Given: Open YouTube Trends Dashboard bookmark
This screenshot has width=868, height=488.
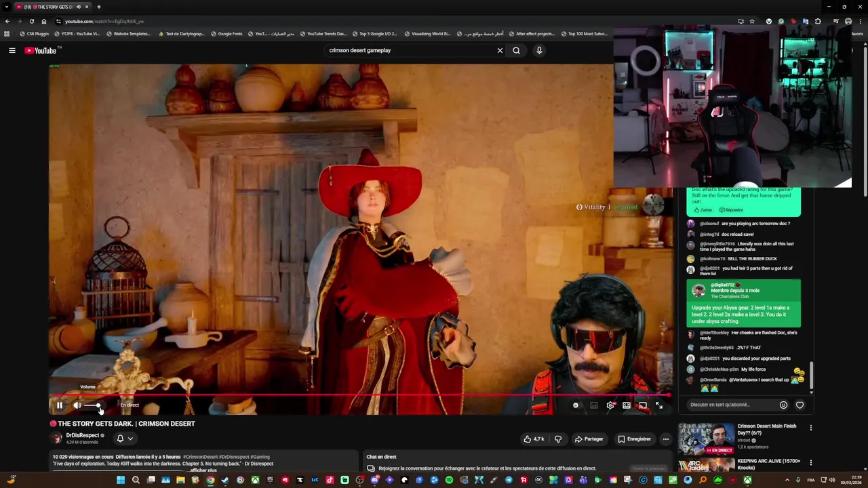Looking at the screenshot, I should [323, 34].
